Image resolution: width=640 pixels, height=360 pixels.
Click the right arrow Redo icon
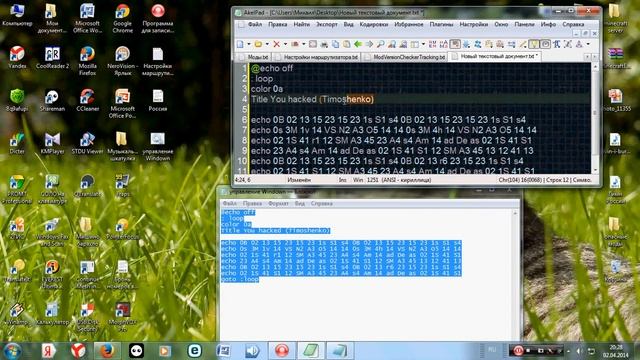pyautogui.click(x=369, y=44)
